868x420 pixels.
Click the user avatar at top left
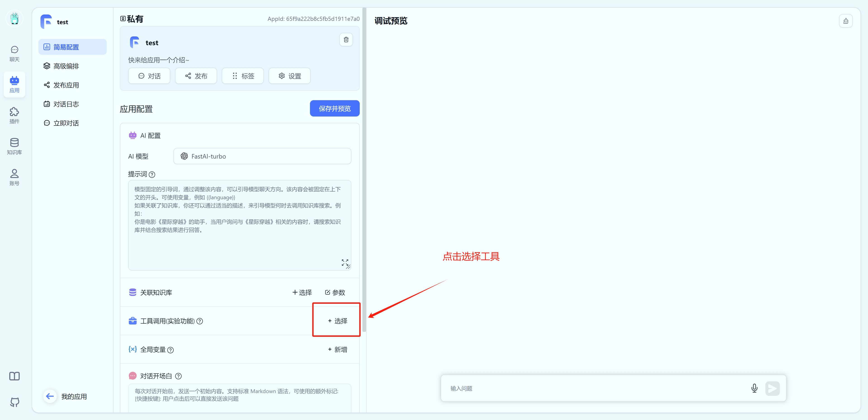coord(14,19)
